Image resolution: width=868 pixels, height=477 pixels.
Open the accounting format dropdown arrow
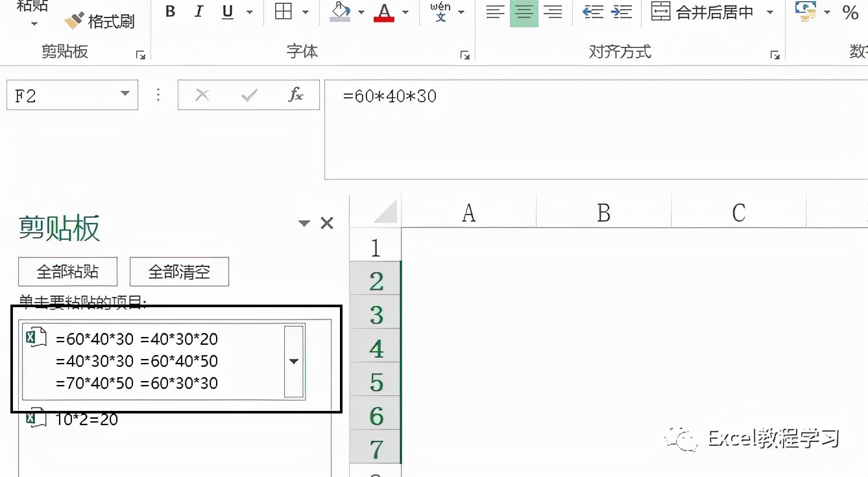(827, 12)
